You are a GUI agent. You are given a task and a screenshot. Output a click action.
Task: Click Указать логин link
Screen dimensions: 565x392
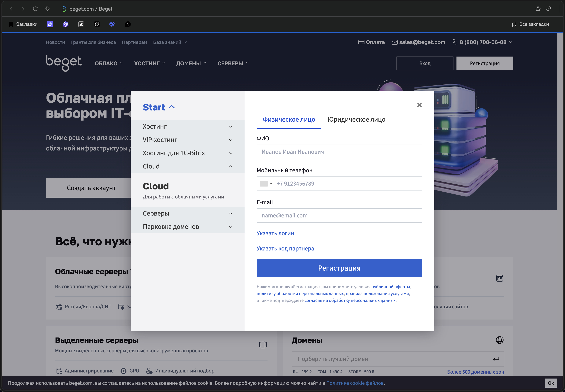(275, 233)
